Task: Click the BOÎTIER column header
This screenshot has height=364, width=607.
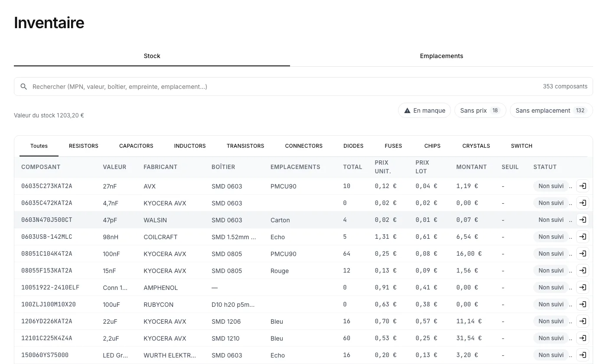Action: click(223, 167)
